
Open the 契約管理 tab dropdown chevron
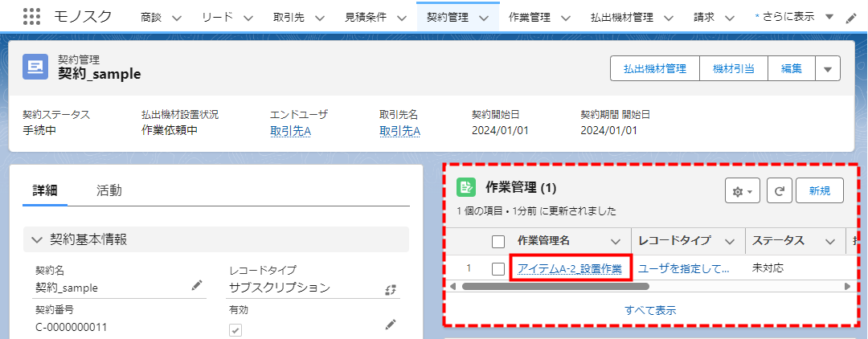483,17
